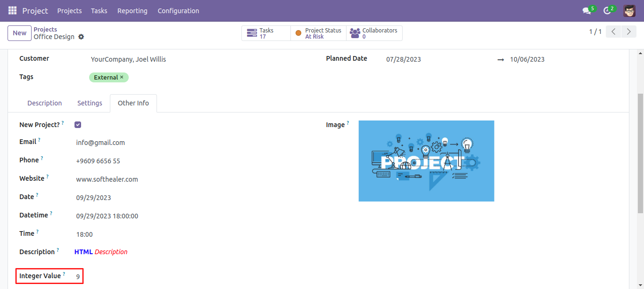This screenshot has height=289, width=644.
Task: Click the help mark next to Image
Action: [x=348, y=123]
